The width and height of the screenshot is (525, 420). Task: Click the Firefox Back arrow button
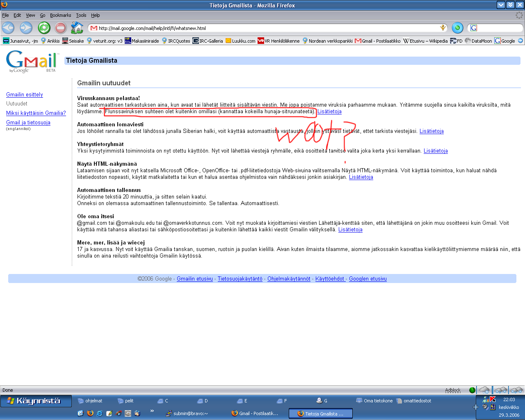pos(8,28)
